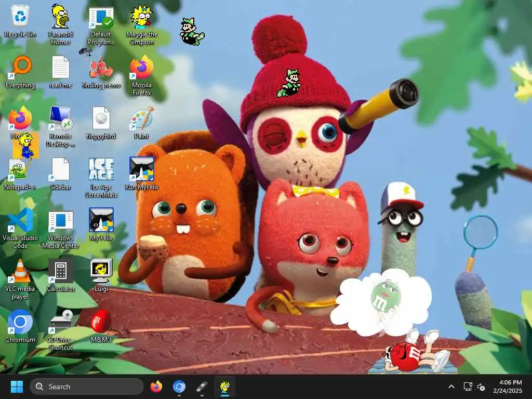Open the Paint shortcut
Image resolution: width=532 pixels, height=399 pixels.
point(141,123)
